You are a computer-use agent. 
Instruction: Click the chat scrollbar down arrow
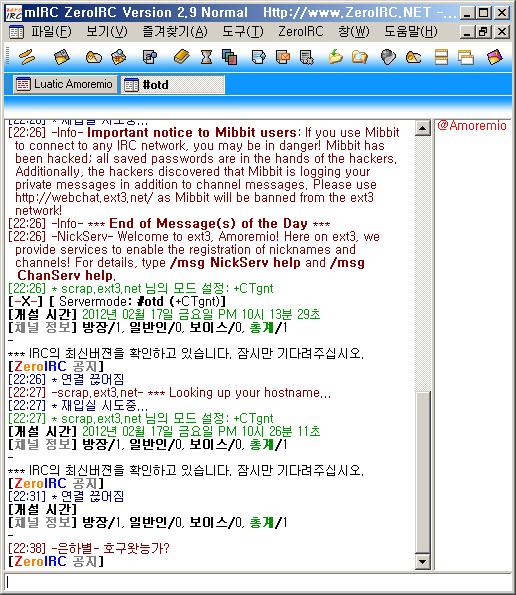click(x=423, y=562)
